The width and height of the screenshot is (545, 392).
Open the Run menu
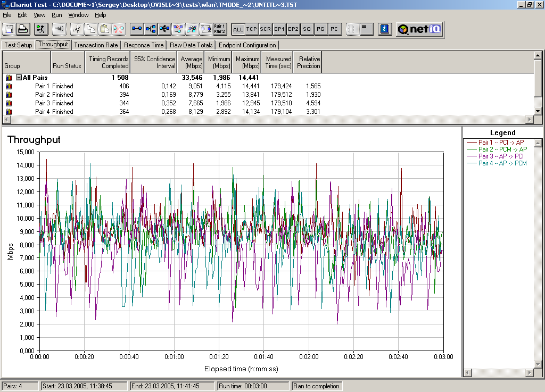point(56,15)
